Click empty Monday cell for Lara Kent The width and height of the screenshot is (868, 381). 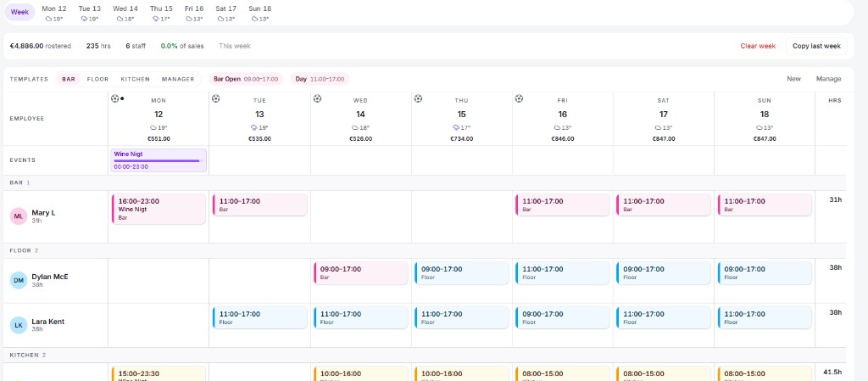pyautogui.click(x=159, y=325)
